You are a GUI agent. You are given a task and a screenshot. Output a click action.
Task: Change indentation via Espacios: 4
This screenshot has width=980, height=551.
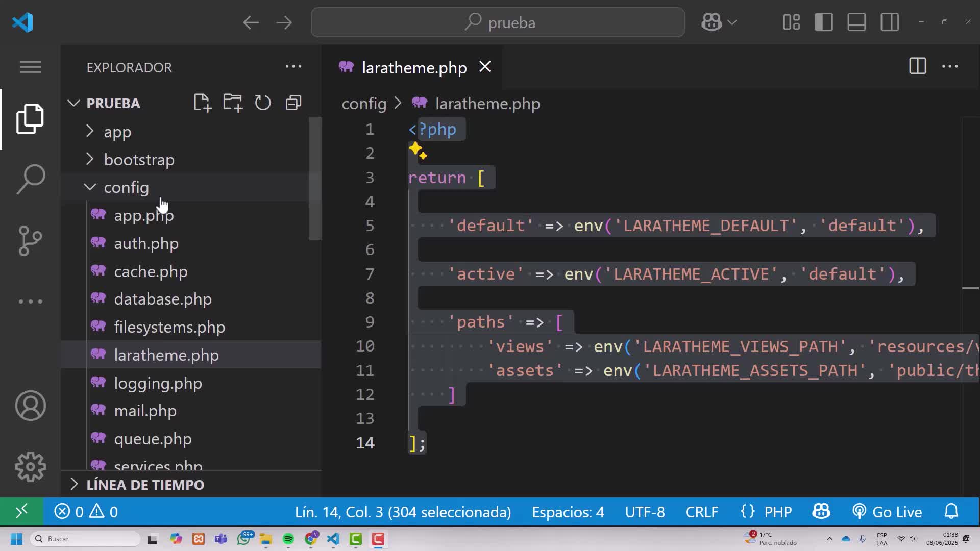(568, 512)
